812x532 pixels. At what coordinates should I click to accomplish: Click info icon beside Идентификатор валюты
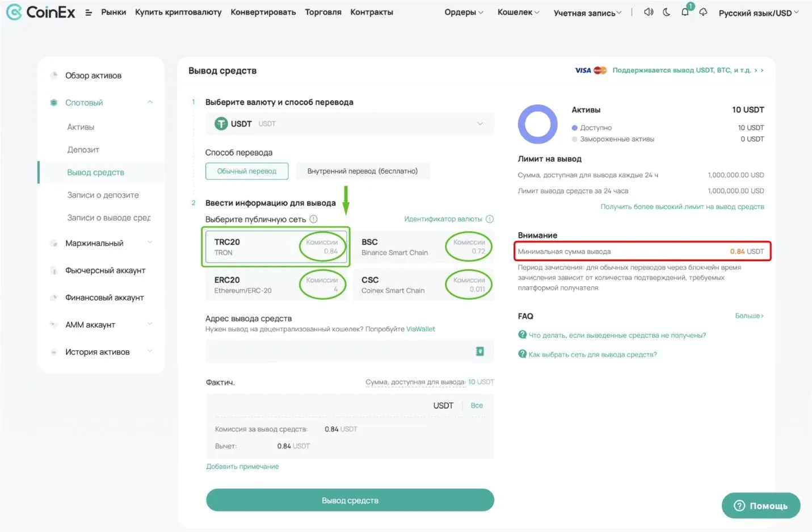click(490, 219)
